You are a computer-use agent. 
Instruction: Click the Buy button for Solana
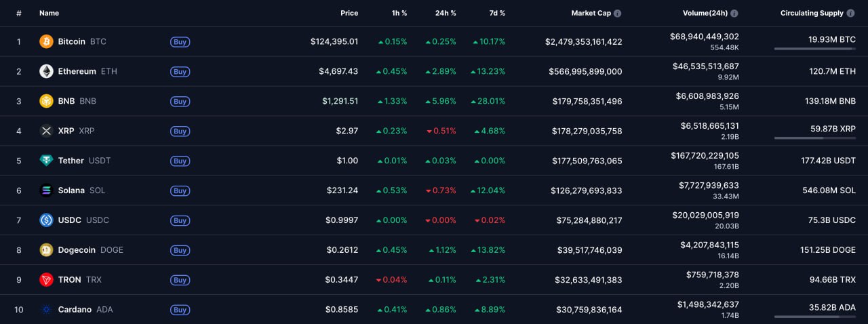coord(180,190)
